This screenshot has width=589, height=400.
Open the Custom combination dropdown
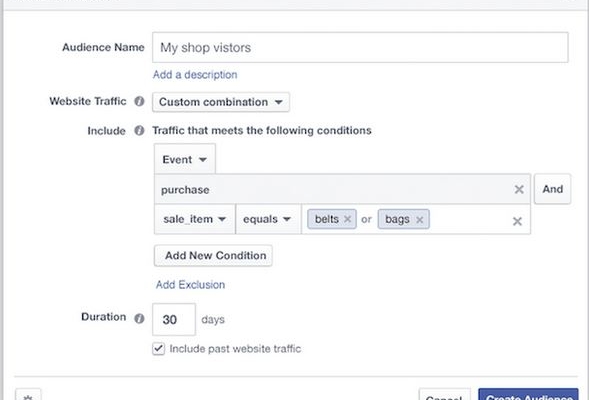pyautogui.click(x=221, y=102)
